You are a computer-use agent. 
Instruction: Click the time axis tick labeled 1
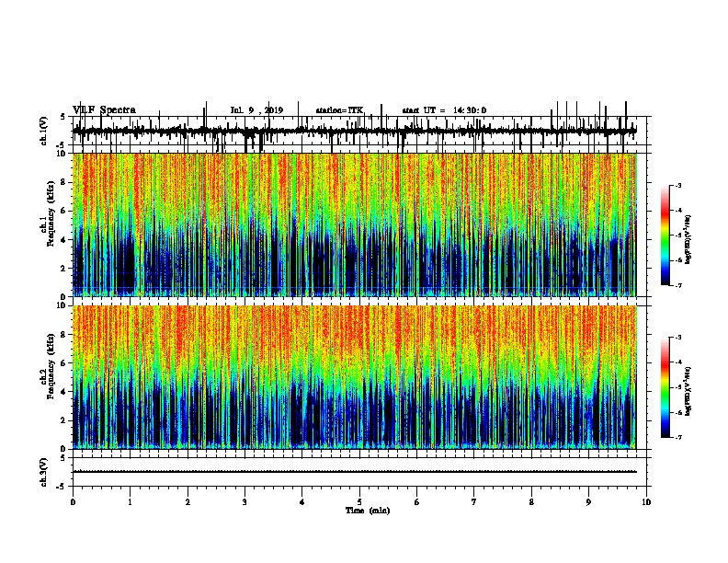(x=130, y=502)
